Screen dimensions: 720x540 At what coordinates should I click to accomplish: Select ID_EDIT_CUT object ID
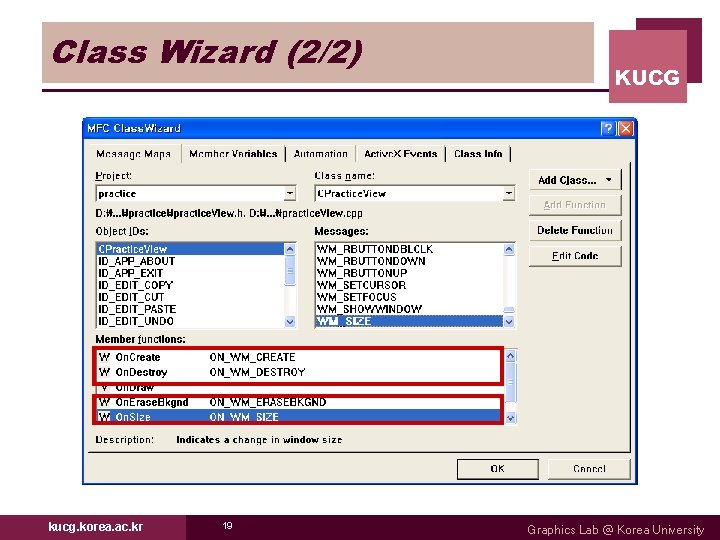pyautogui.click(x=191, y=297)
